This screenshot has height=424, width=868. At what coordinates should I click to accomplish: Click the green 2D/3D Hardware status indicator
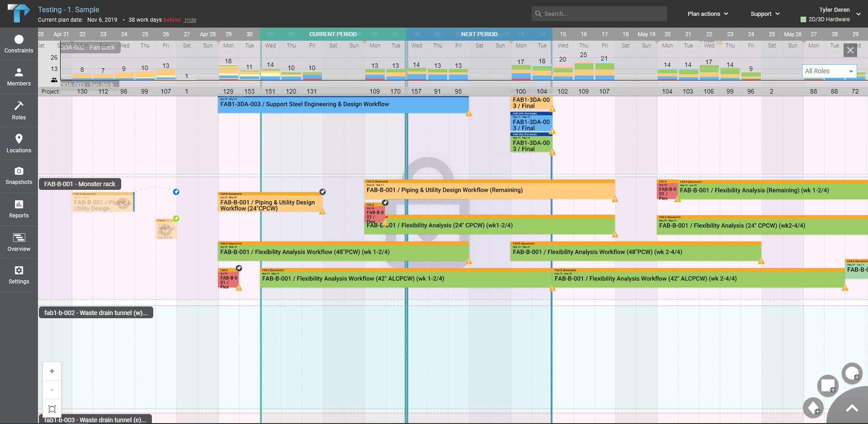[802, 19]
